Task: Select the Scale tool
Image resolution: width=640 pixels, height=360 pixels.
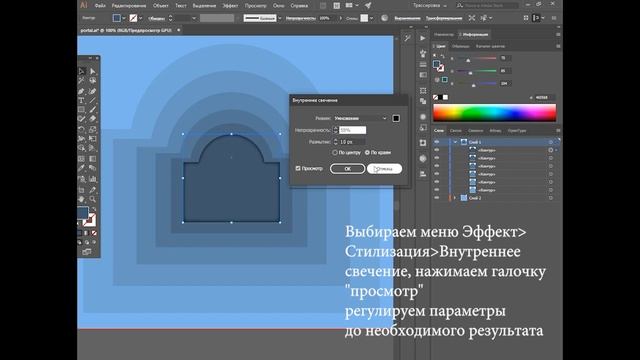Action: tap(93, 129)
